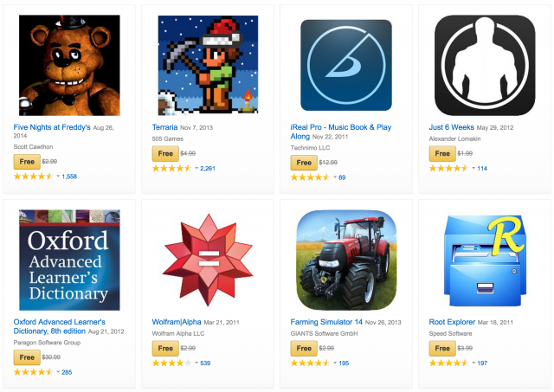View the 69 reviews for iReal Pro
The image size is (554, 392).
(x=342, y=177)
